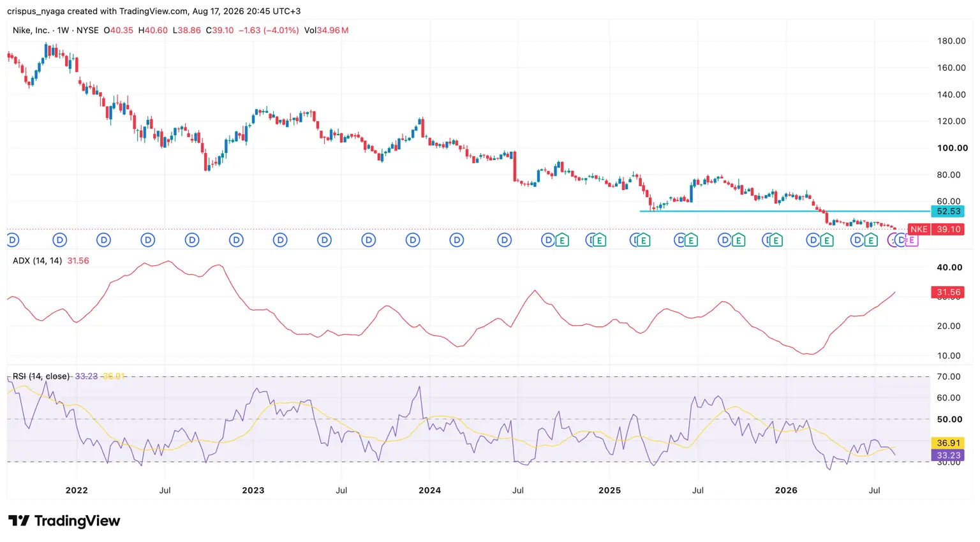Click the 180.00 price axis label
Screen dimensions: 980x542
pos(951,41)
